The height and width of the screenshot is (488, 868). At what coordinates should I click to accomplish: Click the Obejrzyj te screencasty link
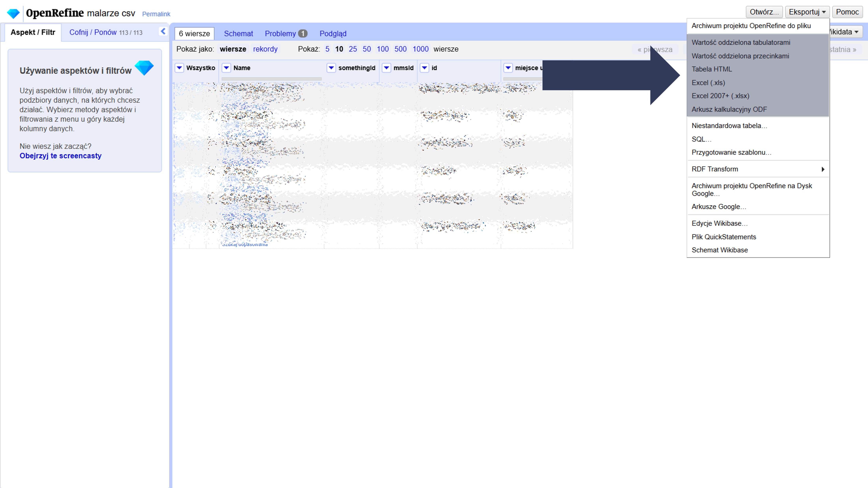tap(60, 156)
